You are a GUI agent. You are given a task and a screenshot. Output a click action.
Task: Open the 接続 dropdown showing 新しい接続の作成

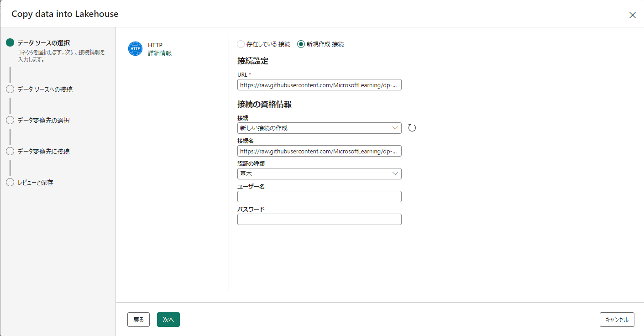tap(319, 128)
